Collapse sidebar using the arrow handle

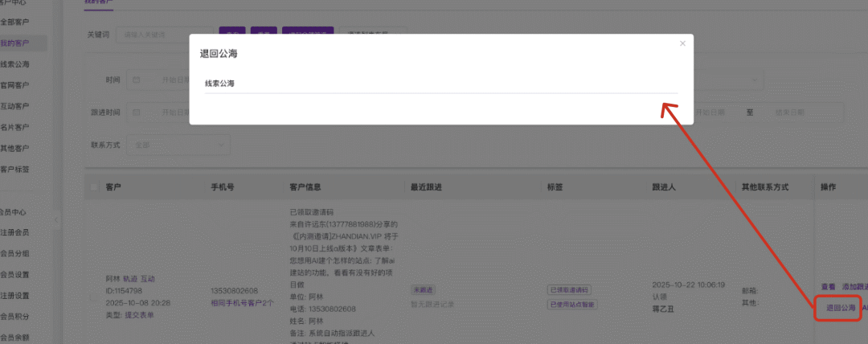click(55, 219)
